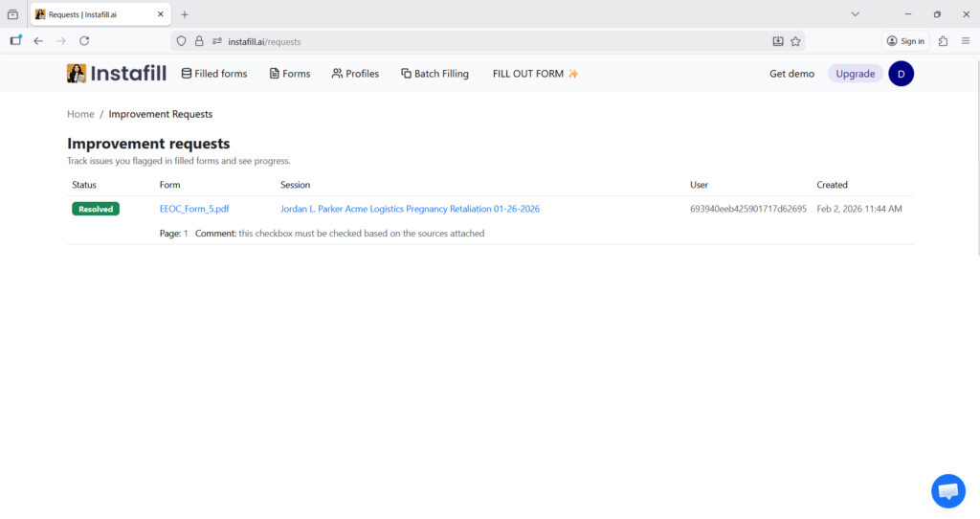Open the Profiles menu item

[355, 74]
